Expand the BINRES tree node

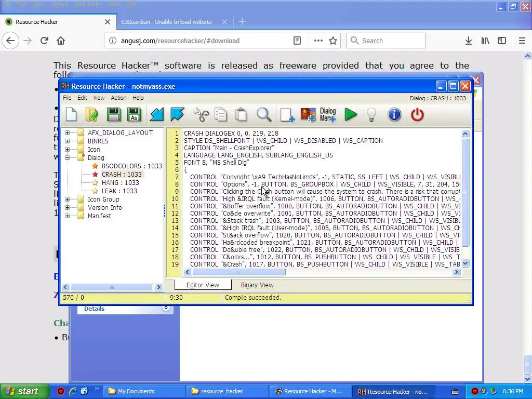67,141
